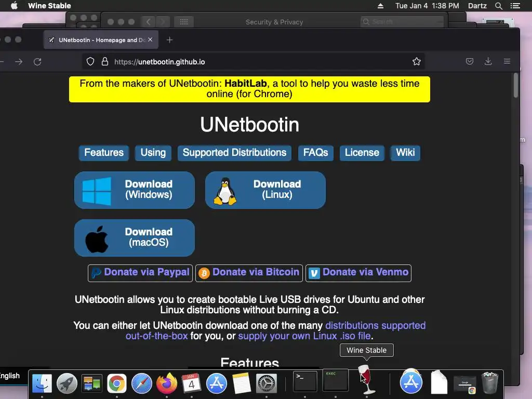Open Launchpad rocket icon in dock
The width and height of the screenshot is (532, 399).
(67, 383)
